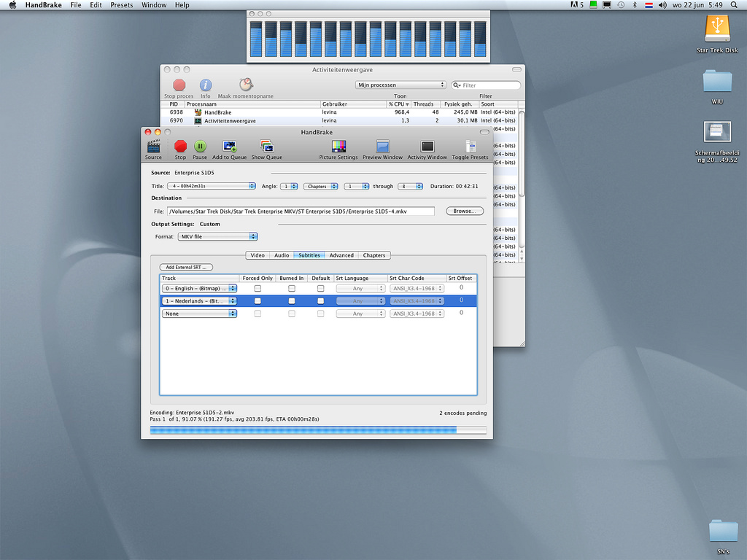The height and width of the screenshot is (560, 747).
Task: Open the Mijn processen filter dropdown
Action: [x=400, y=85]
